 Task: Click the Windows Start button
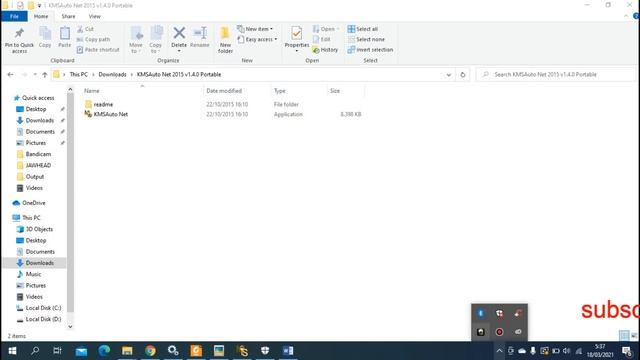tap(12, 351)
